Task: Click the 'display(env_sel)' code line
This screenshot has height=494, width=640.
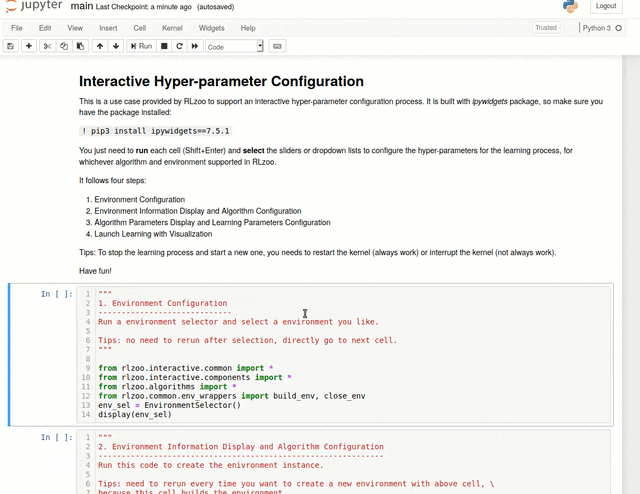Action: [135, 414]
